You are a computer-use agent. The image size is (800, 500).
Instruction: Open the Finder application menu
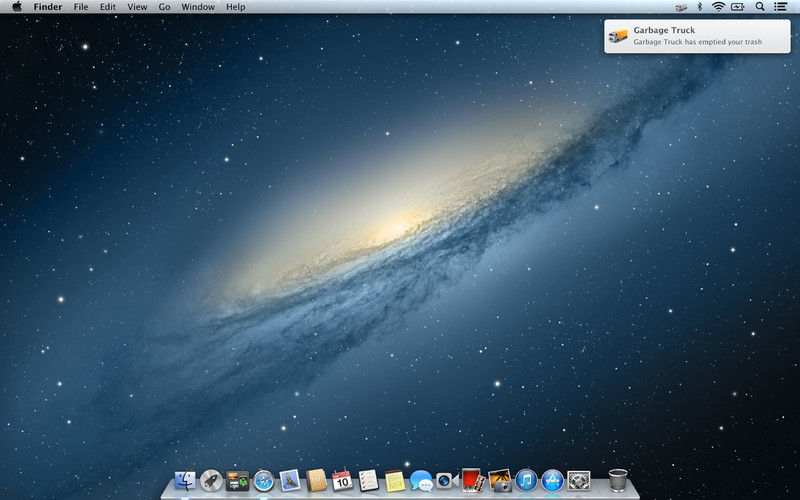click(x=48, y=7)
